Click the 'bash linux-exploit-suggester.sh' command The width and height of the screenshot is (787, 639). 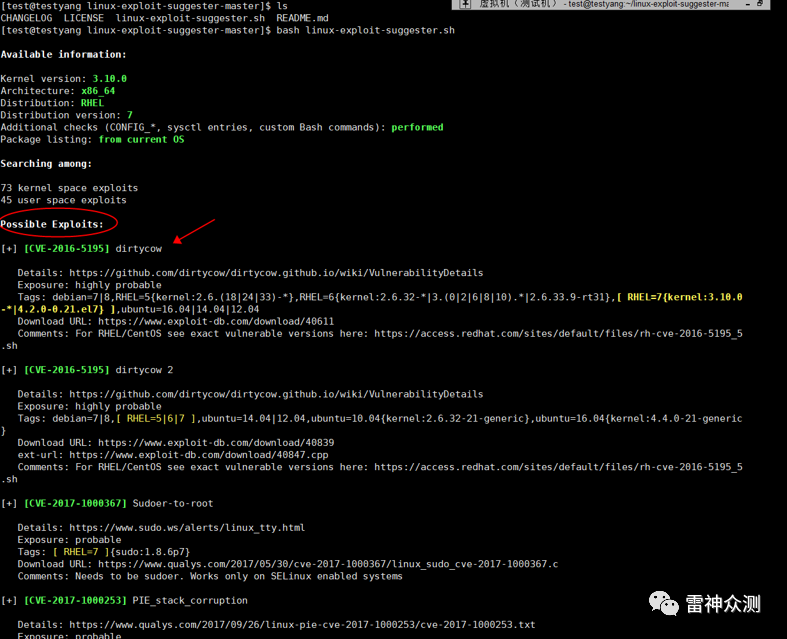tap(365, 30)
